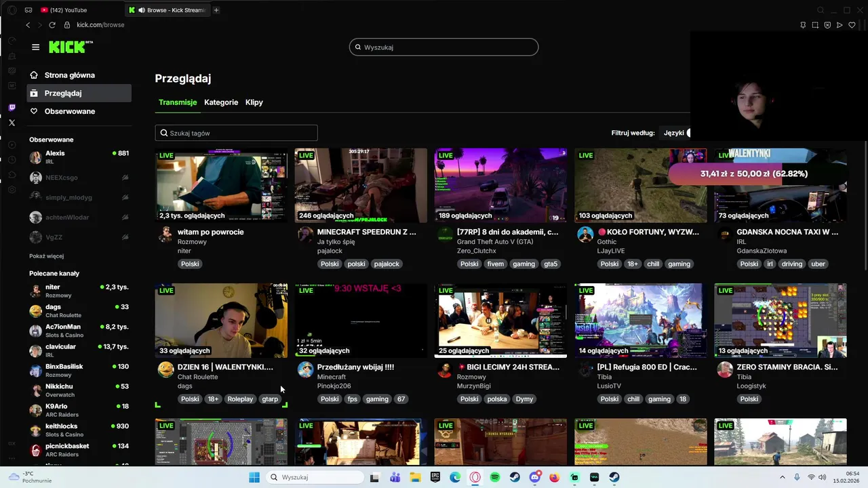Screen dimensions: 868x488
Task: Click the Kick Wyszukaj search field
Action: click(x=443, y=47)
